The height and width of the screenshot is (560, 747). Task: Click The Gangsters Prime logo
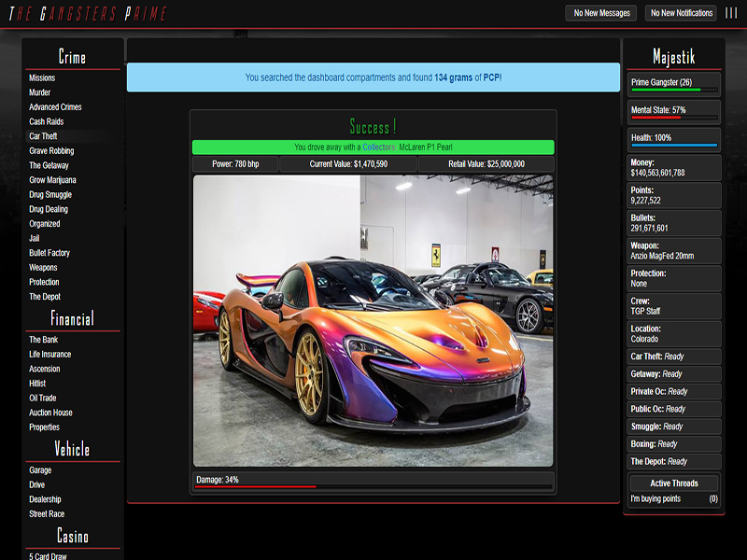88,14
